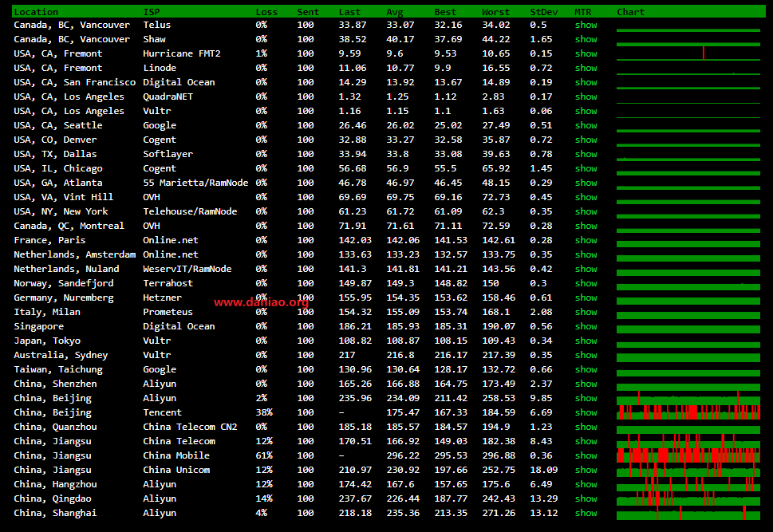Screen dimensions: 773x532
Task: Click the Shanghai Aliyun chart bar
Action: pyautogui.click(x=688, y=512)
